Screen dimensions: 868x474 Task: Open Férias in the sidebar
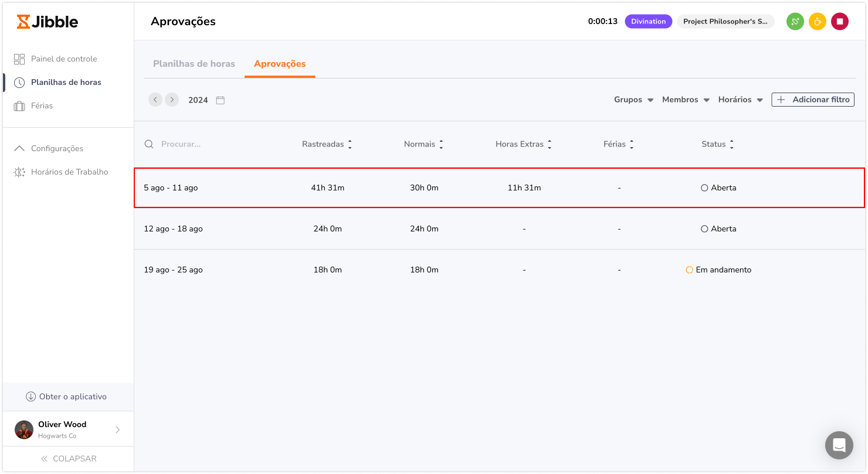pyautogui.click(x=42, y=106)
